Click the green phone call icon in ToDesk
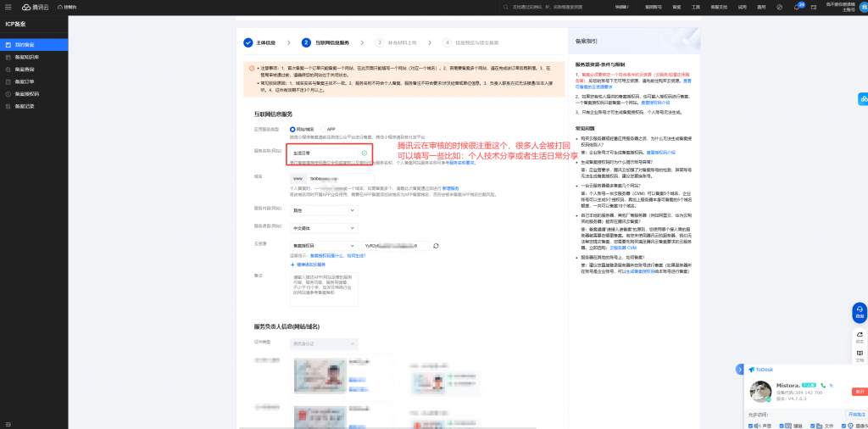 823,385
